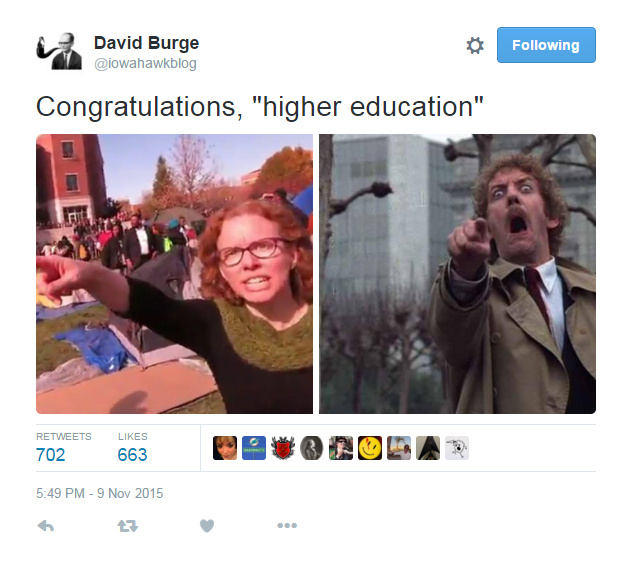Toggle the Following button
Image resolution: width=631 pixels, height=567 pixels.
click(546, 45)
